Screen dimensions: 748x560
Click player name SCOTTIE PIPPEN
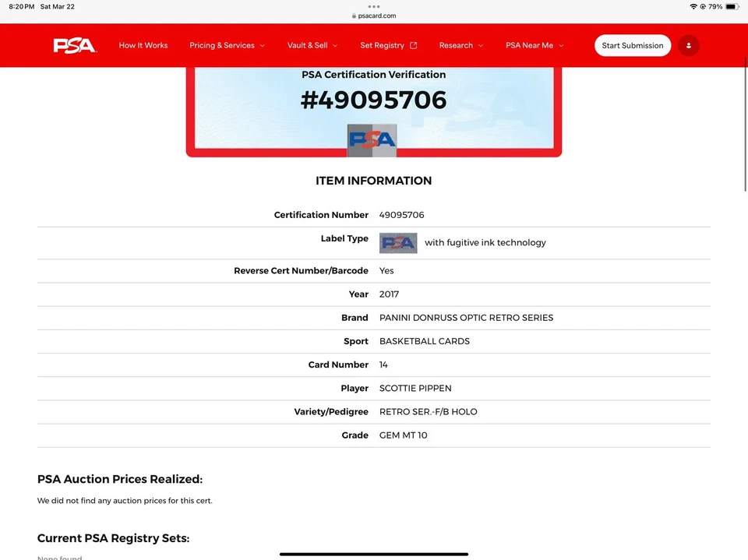pyautogui.click(x=415, y=389)
